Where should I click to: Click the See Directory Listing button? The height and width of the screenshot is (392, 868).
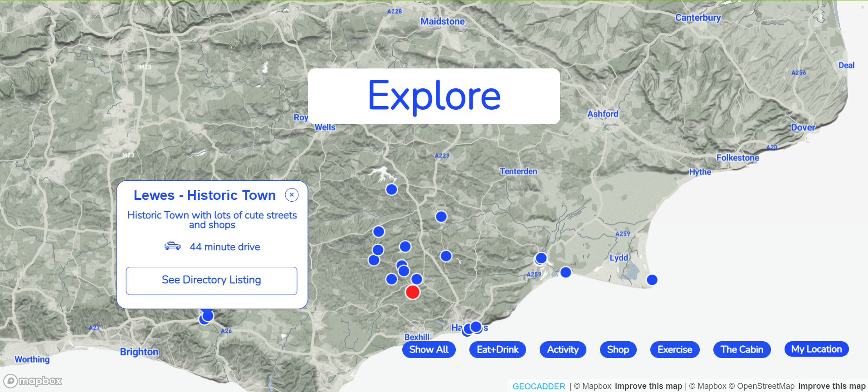pos(211,281)
